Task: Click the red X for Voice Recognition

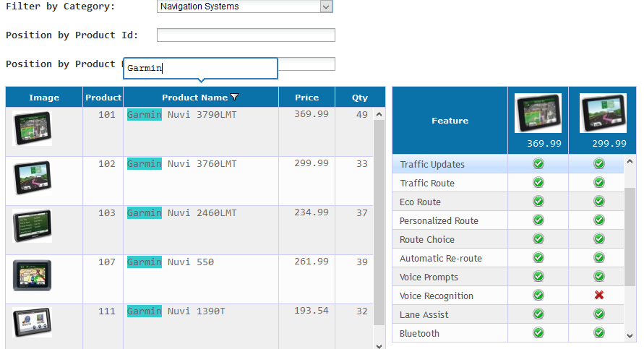Action: pyautogui.click(x=599, y=295)
